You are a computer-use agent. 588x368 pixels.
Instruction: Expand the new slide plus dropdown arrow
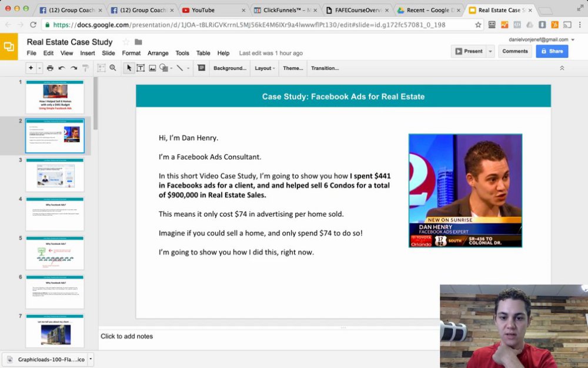39,68
